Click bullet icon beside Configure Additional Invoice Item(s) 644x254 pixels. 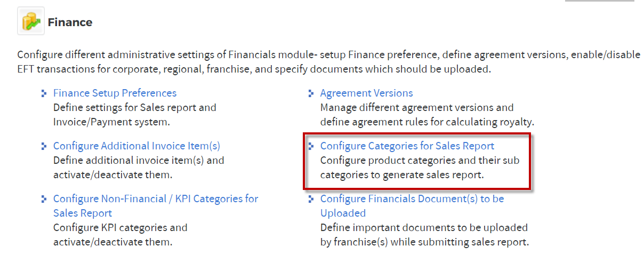pos(44,146)
